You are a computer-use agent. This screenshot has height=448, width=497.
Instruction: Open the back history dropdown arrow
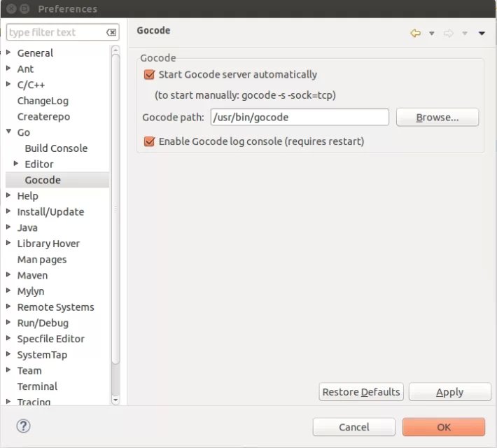point(432,34)
